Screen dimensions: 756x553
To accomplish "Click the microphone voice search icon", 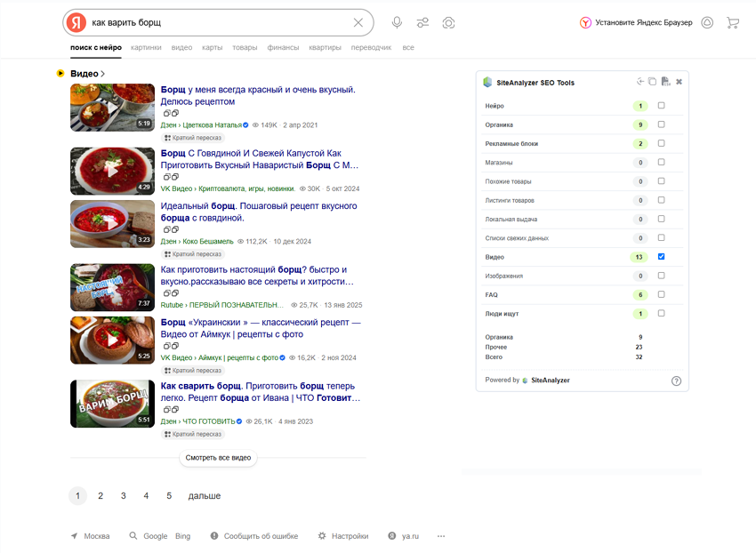I will coord(397,22).
